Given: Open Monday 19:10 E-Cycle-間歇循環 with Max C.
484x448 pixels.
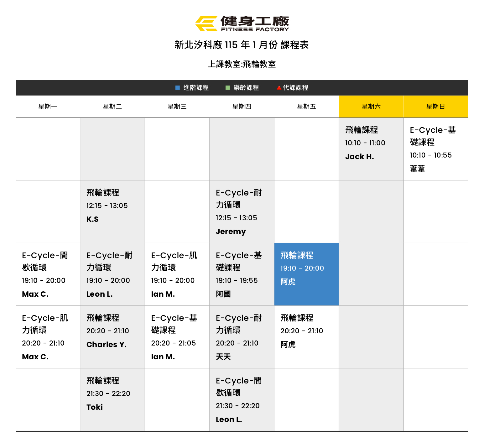Looking at the screenshot, I should 48,274.
